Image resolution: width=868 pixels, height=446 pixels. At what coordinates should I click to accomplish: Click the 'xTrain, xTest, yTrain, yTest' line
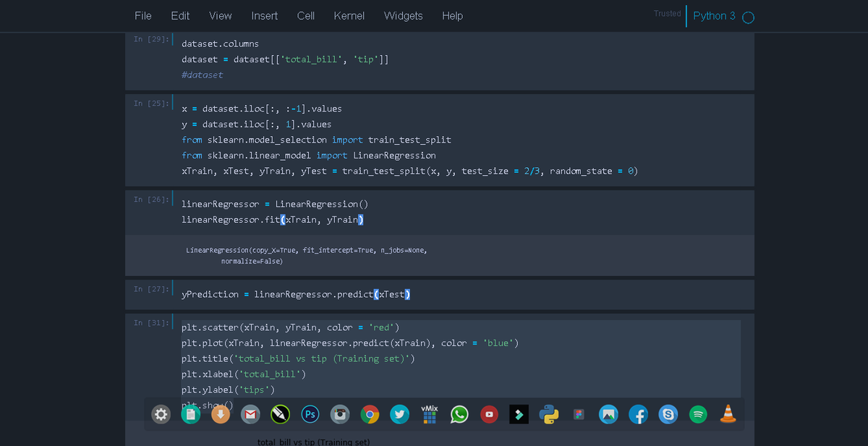409,172
